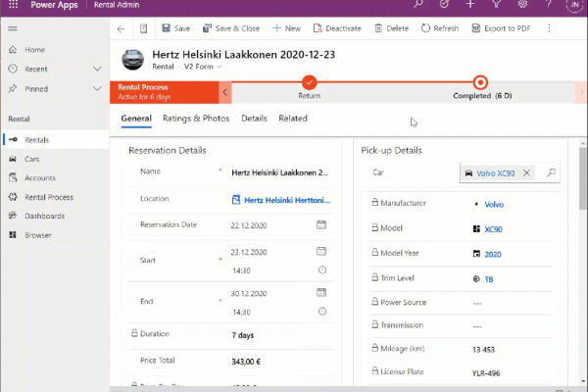The width and height of the screenshot is (588, 392).
Task: Open the settings gear icon
Action: 522,5
